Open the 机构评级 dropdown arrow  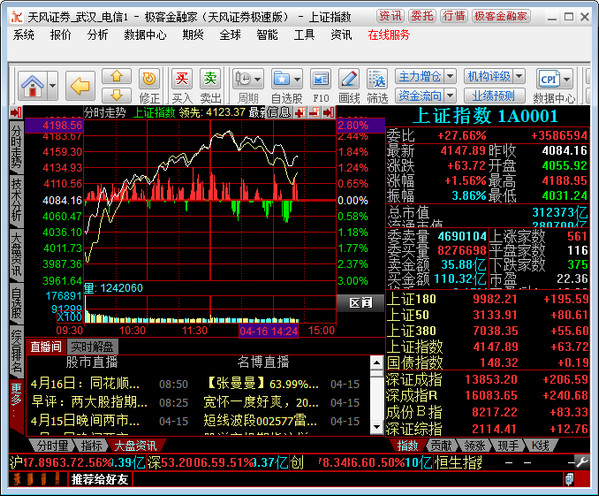pyautogui.click(x=519, y=76)
